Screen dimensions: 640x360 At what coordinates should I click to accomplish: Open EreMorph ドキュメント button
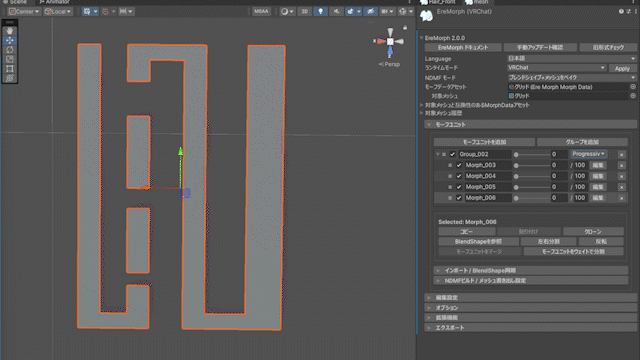point(463,47)
